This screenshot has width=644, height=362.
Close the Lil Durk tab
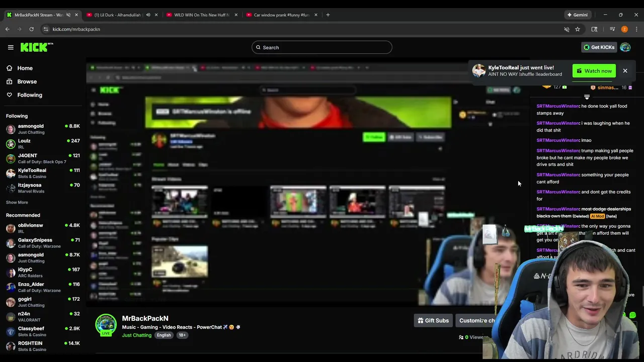156,15
